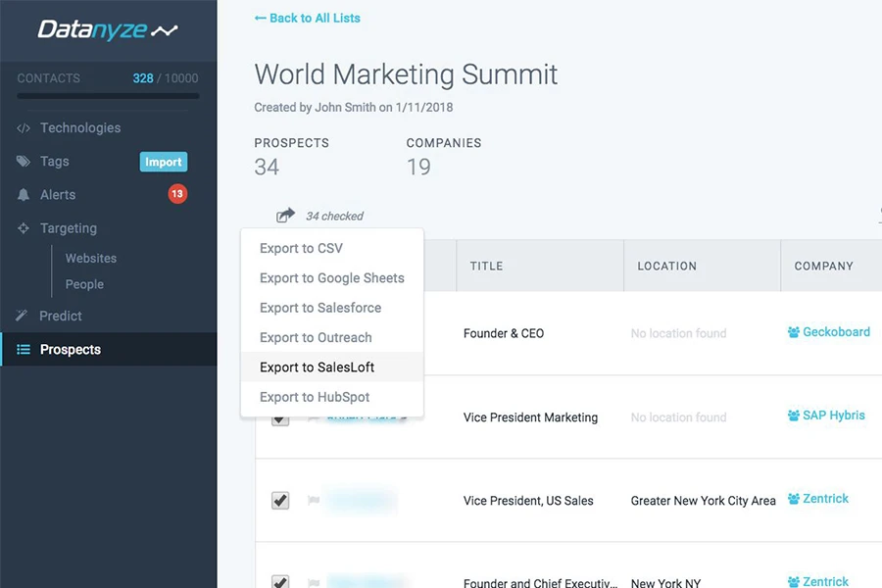Open Zentrick link in the New York NY row
The width and height of the screenshot is (882, 588).
pos(825,581)
